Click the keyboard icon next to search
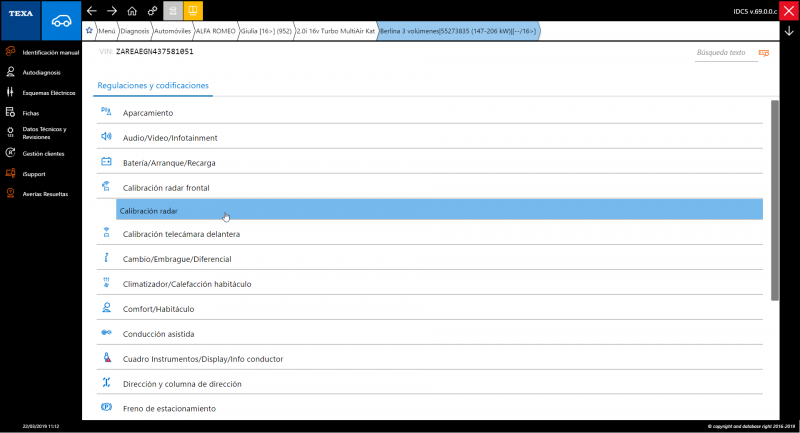This screenshot has width=800, height=433. pos(764,52)
